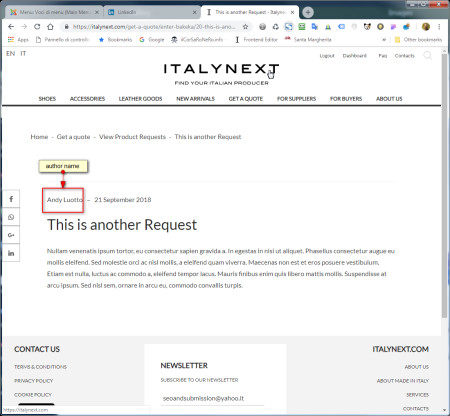Share the request on Facebook from the side bar
The width and height of the screenshot is (450, 416).
click(11, 199)
